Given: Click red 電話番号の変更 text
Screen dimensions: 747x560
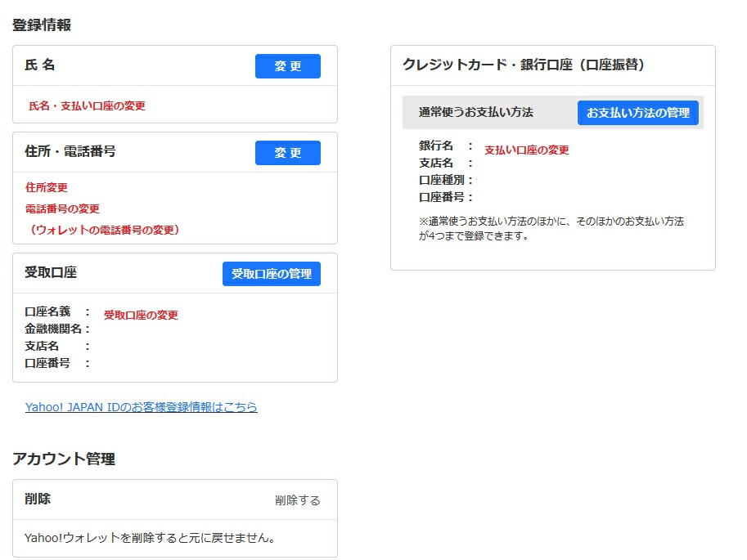Looking at the screenshot, I should 62,208.
